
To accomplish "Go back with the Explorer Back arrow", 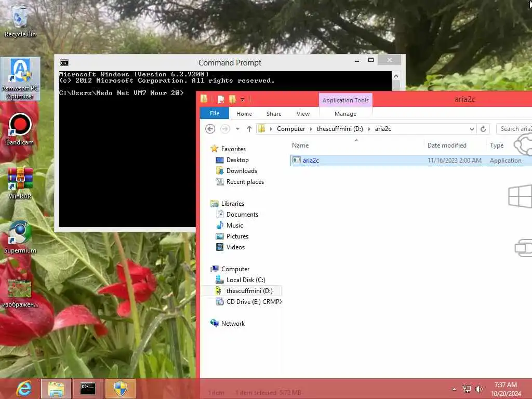I will [x=210, y=129].
